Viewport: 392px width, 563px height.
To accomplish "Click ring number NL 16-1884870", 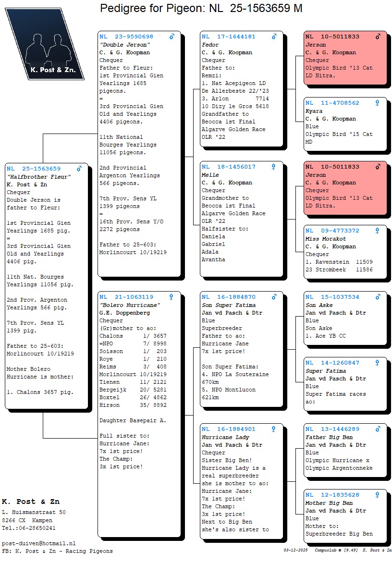I will tap(229, 297).
